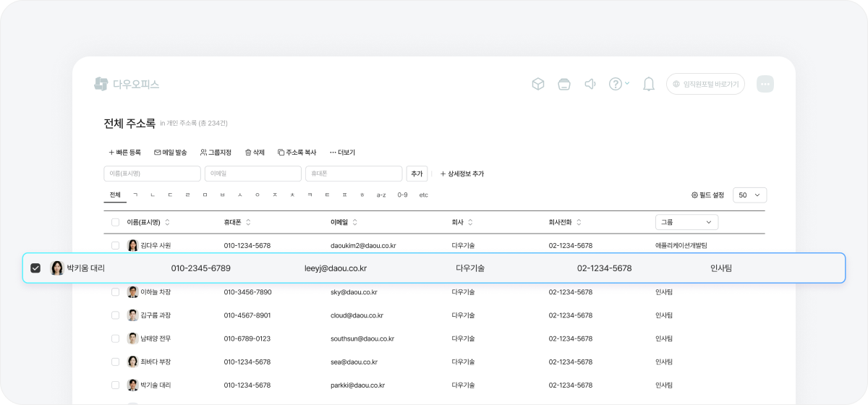Click 메일 발송 send mail
The height and width of the screenshot is (405, 868).
[171, 153]
